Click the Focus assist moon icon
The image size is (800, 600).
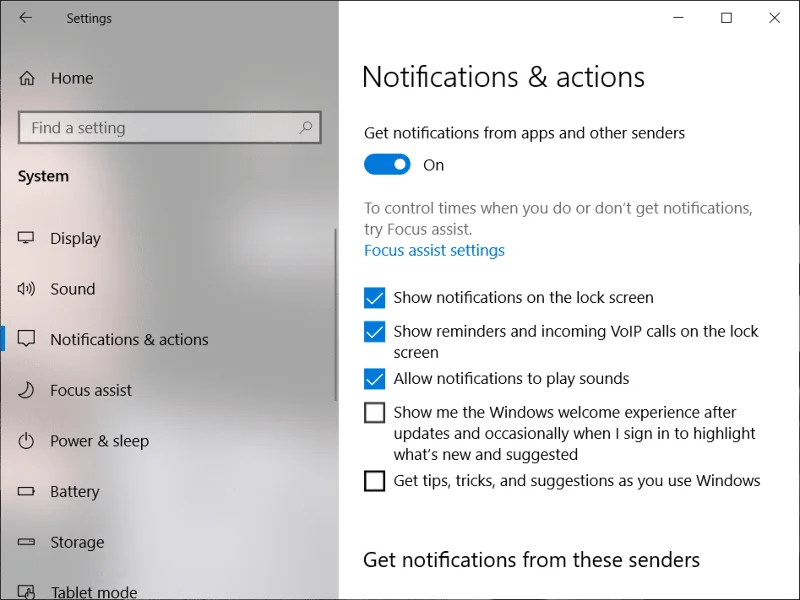[x=26, y=390]
